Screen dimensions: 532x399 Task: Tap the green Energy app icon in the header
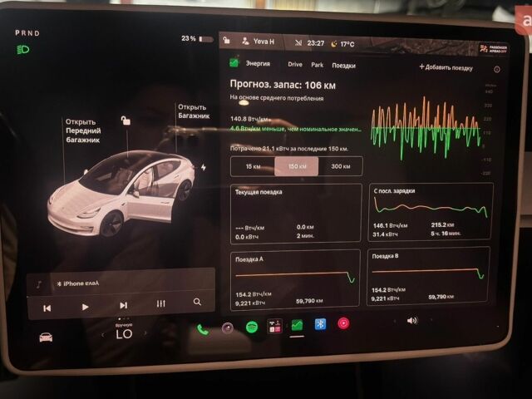pos(234,62)
